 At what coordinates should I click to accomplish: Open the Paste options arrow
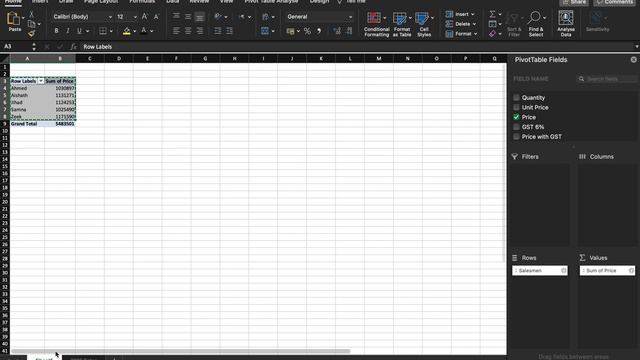[23, 18]
